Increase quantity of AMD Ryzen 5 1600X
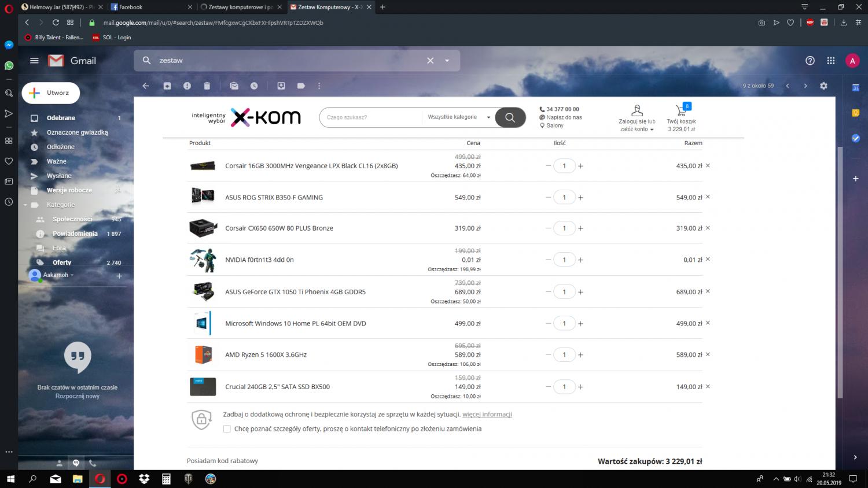Viewport: 868px width, 488px height. coord(581,355)
